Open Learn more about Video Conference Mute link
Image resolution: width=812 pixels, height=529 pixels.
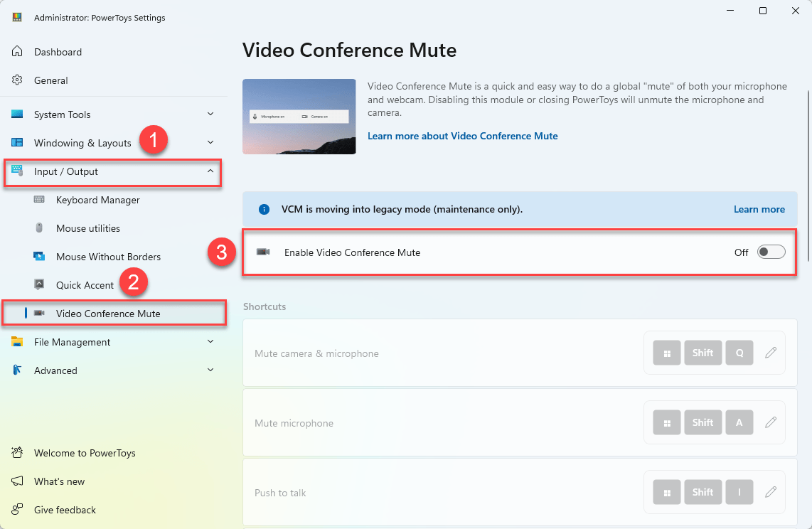click(x=462, y=136)
